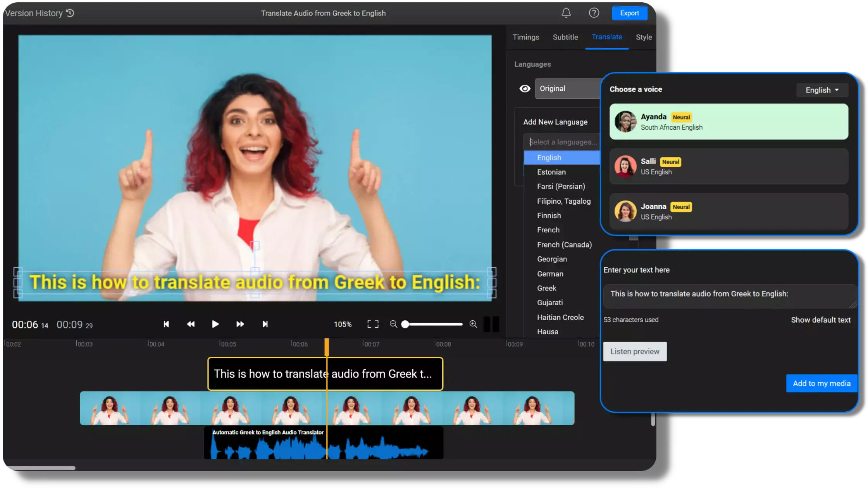This screenshot has height=488, width=868.
Task: Pick French (Canada) from language list
Action: click(x=564, y=245)
